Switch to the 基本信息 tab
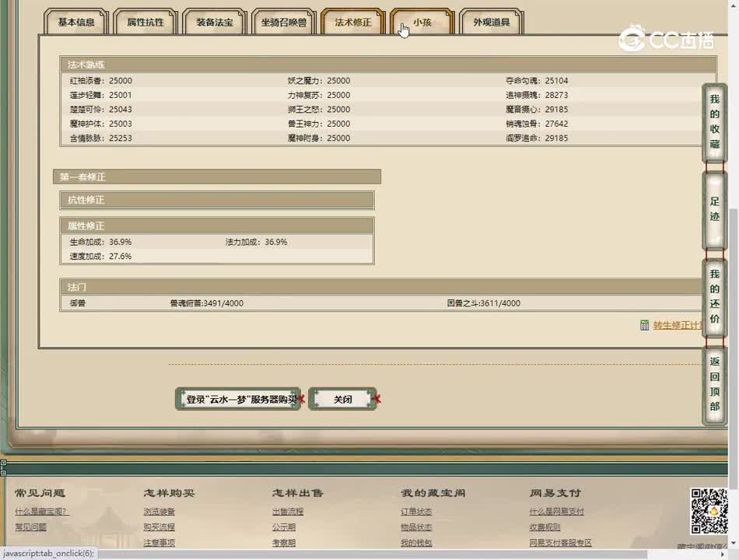 pos(76,23)
